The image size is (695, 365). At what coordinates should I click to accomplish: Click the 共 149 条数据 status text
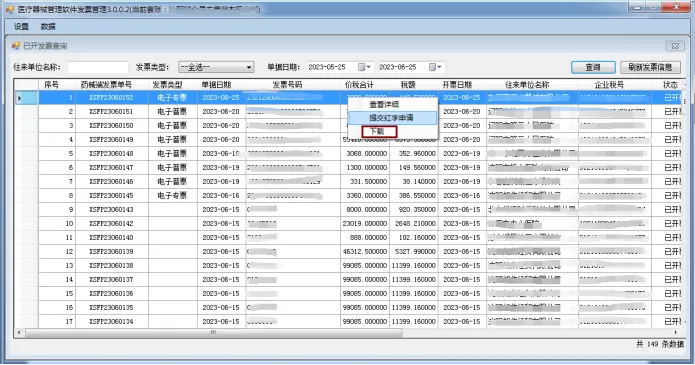click(660, 344)
